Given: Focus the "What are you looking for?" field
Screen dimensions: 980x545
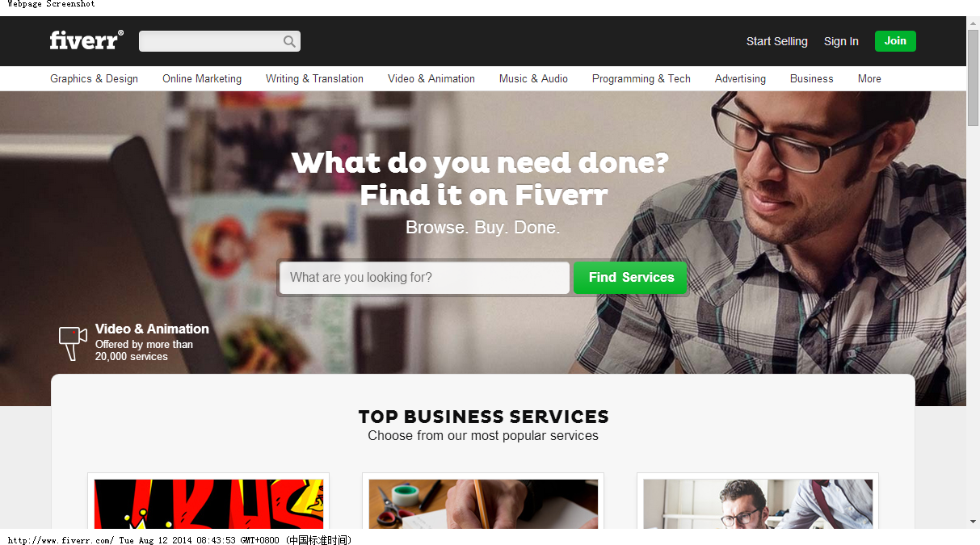Looking at the screenshot, I should (425, 278).
